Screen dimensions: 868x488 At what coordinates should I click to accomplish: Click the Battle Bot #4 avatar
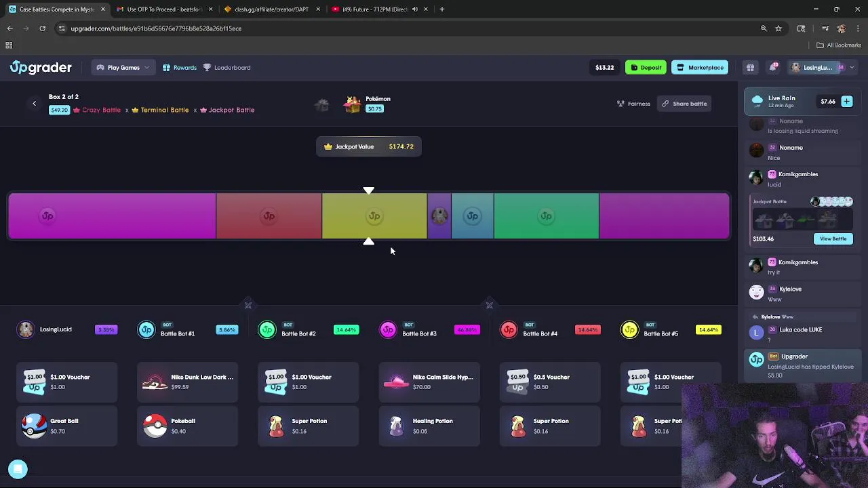pos(509,329)
